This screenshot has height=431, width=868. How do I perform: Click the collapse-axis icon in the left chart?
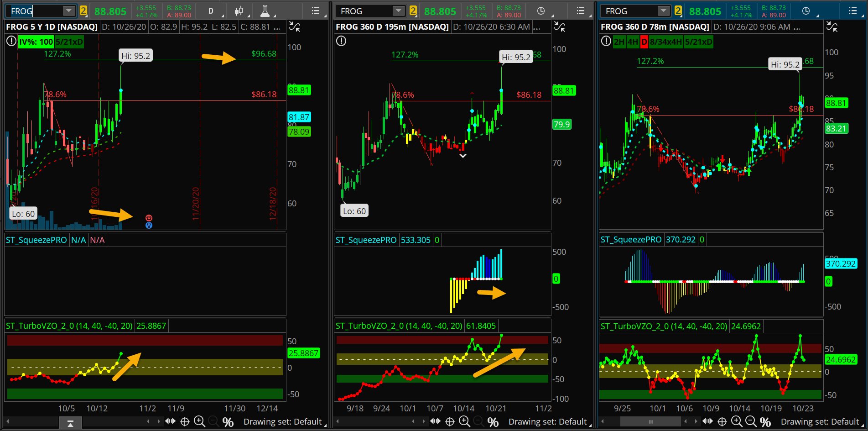[295, 27]
